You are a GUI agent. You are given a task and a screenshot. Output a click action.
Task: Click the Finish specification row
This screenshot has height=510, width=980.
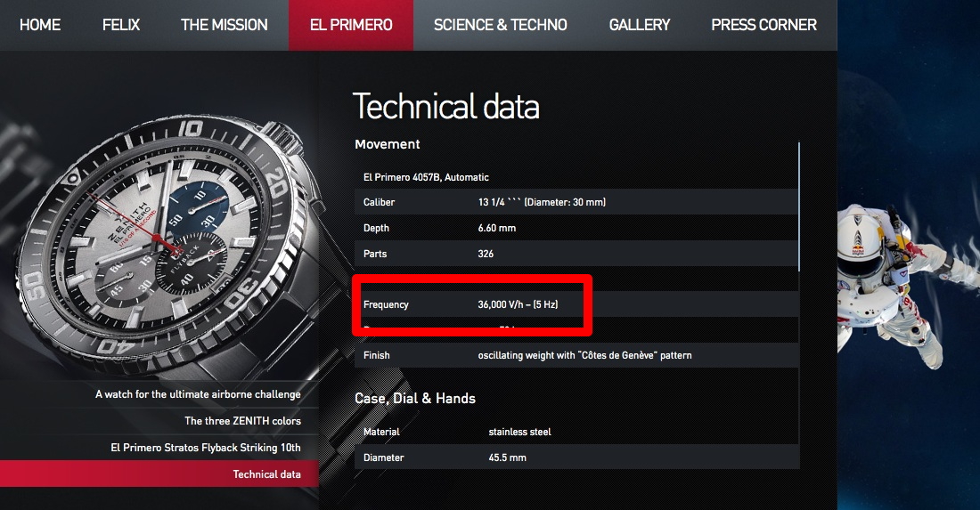pos(575,355)
